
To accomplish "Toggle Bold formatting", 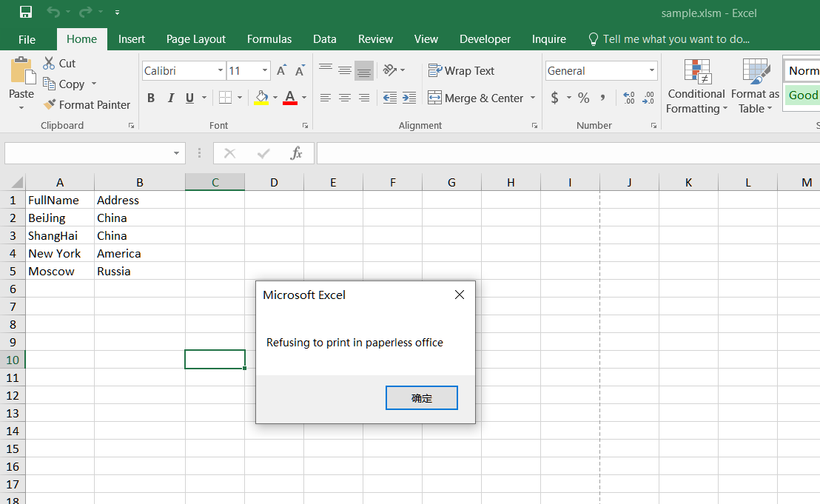I will [x=151, y=98].
